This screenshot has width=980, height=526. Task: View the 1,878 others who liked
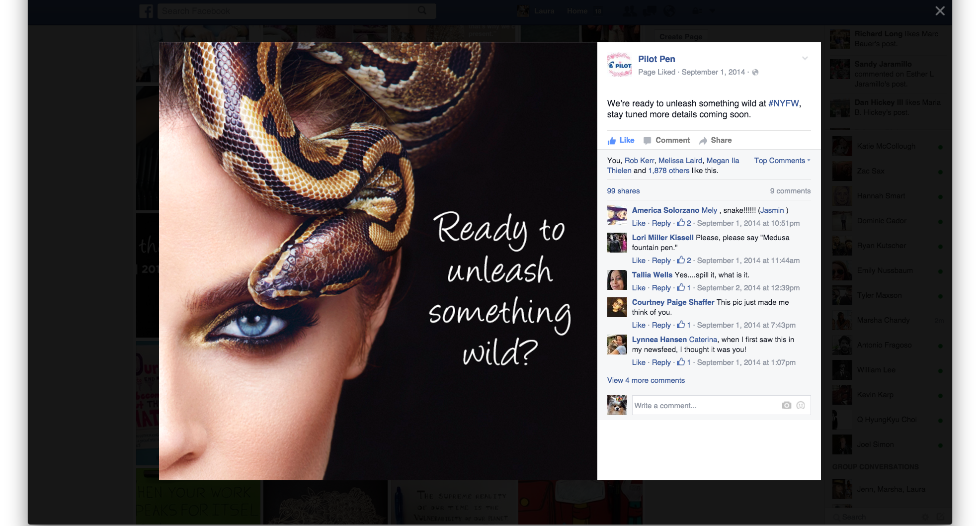point(668,171)
